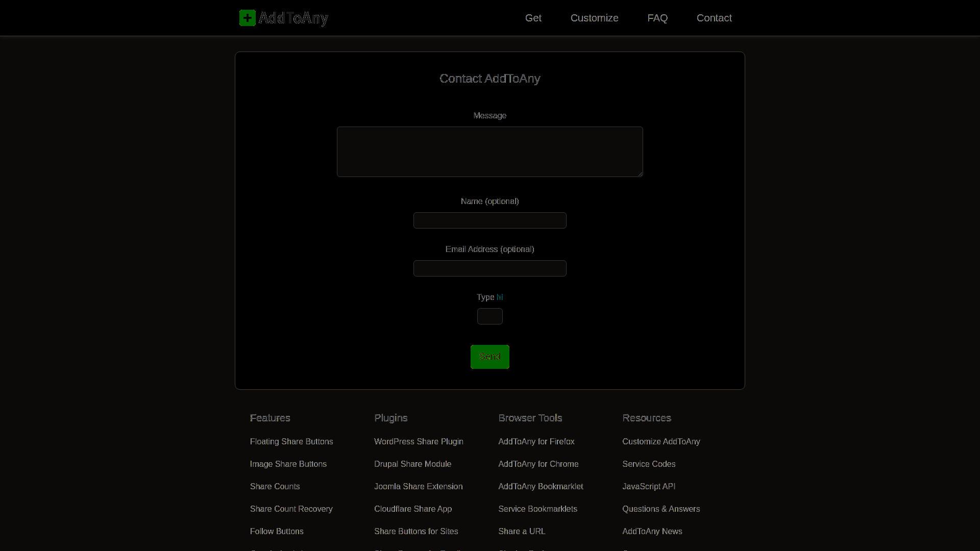
Task: Open the Service Codes link
Action: [x=649, y=464]
